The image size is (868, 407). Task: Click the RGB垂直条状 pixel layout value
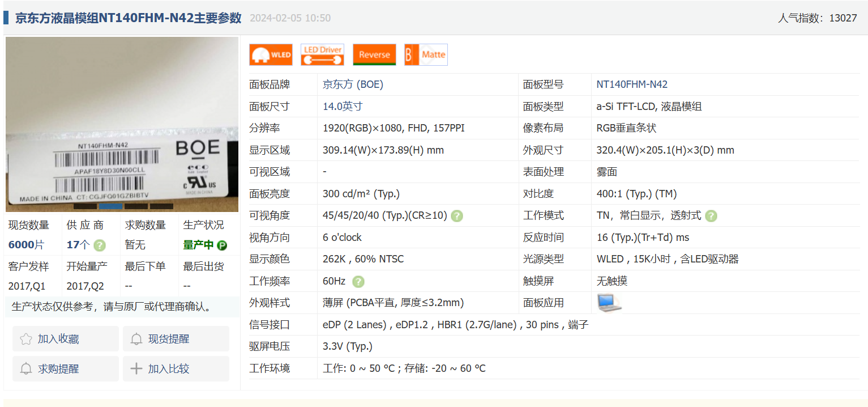pos(626,128)
